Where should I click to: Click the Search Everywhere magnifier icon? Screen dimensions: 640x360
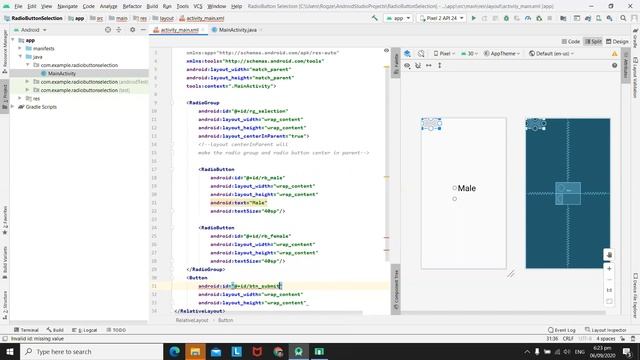623,18
